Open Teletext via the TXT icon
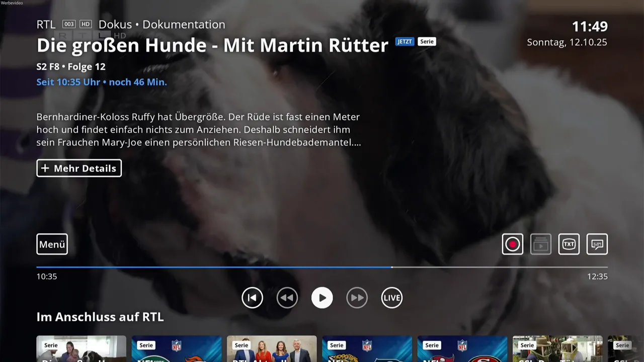 point(569,244)
